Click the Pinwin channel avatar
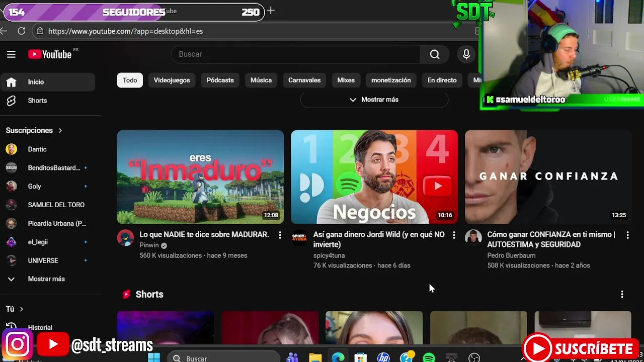The width and height of the screenshot is (644, 362). click(125, 238)
